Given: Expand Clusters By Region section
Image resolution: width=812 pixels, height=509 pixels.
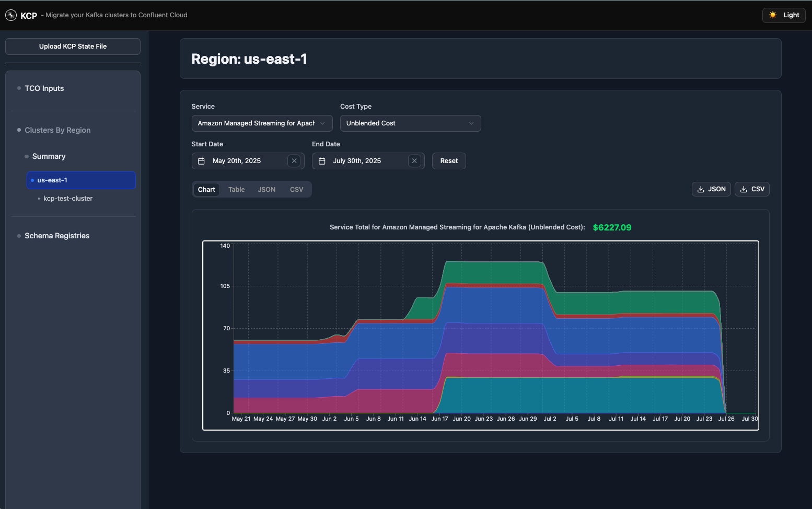Looking at the screenshot, I should pos(57,130).
